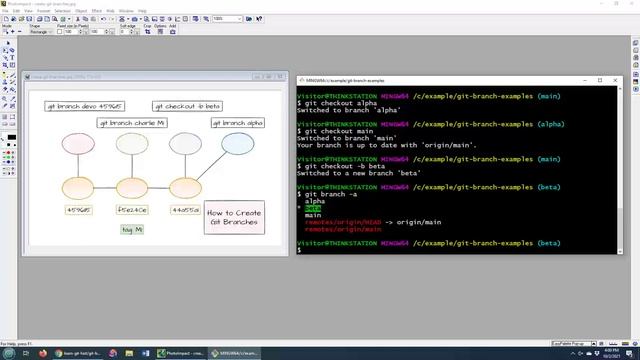Switch to Chrome window in taskbar

[x=78, y=353]
